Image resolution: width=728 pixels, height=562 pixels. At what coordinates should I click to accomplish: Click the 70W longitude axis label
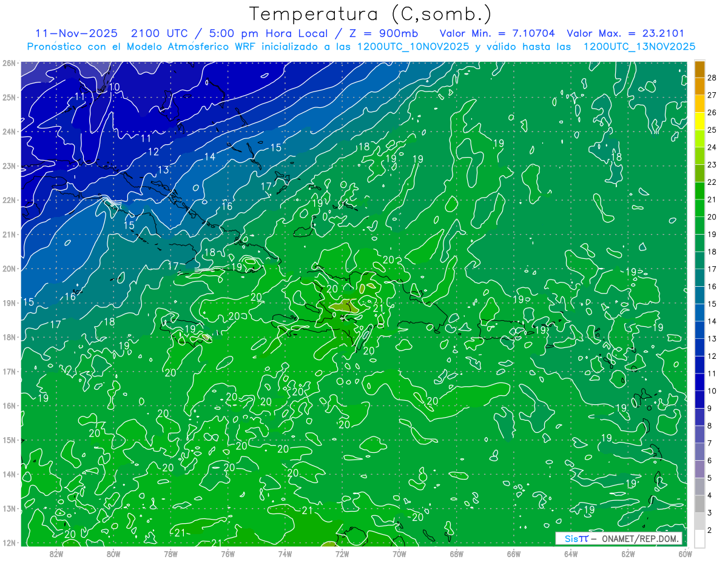[399, 554]
